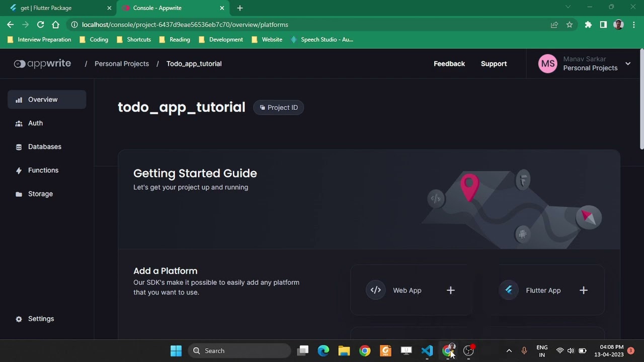Click the page vertical scrollbar
This screenshot has height=362, width=644.
[x=641, y=99]
